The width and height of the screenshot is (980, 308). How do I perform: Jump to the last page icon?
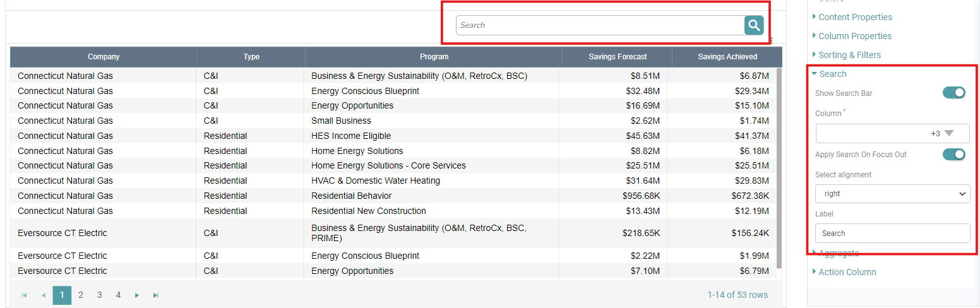click(155, 295)
